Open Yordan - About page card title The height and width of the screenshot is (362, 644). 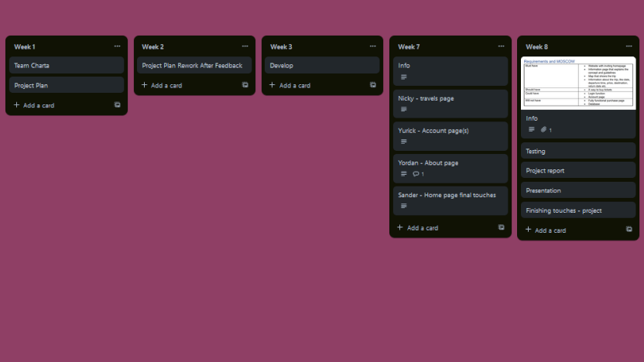(x=428, y=163)
